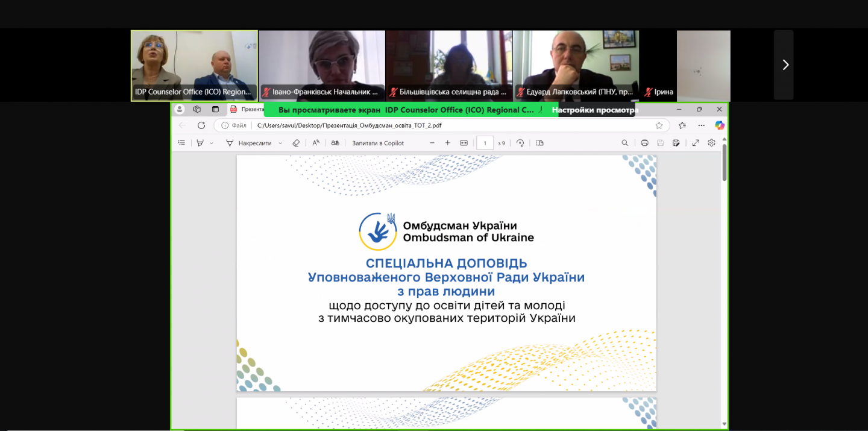Open Edge Settings and more menu
The height and width of the screenshot is (431, 868).
tap(701, 125)
